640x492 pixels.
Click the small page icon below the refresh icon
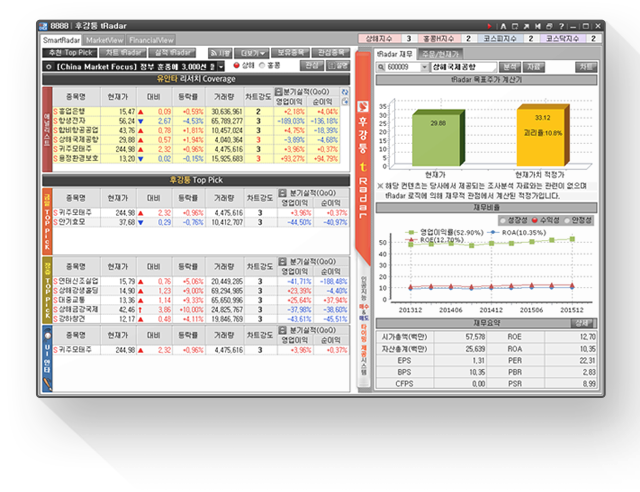[345, 102]
